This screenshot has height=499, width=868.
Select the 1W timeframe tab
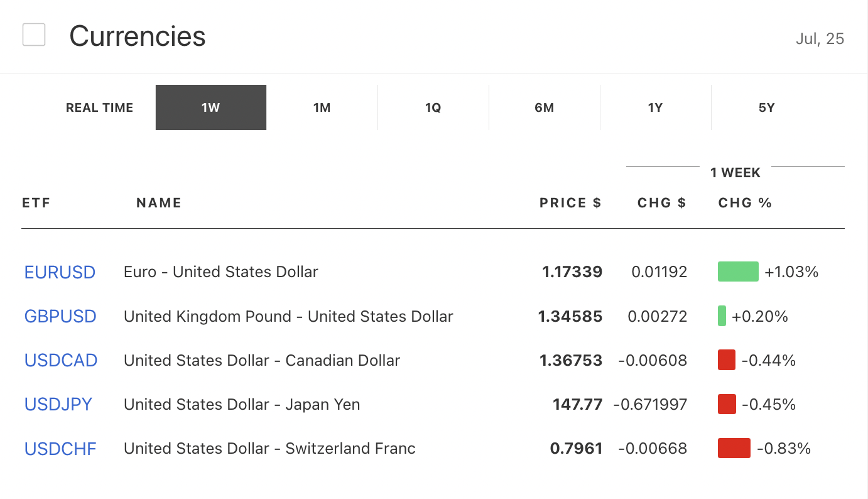coord(211,107)
